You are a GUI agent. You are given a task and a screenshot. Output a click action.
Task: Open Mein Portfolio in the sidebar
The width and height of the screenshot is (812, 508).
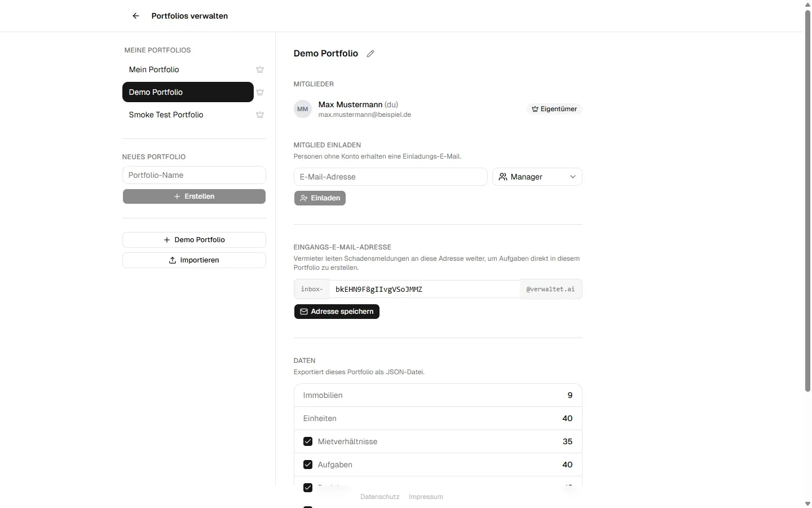188,69
